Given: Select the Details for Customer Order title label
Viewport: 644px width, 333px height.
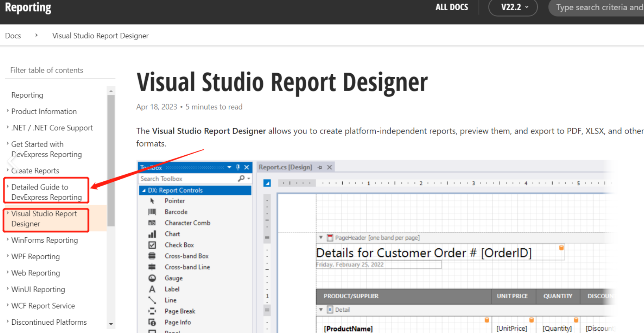Looking at the screenshot, I should click(x=440, y=253).
